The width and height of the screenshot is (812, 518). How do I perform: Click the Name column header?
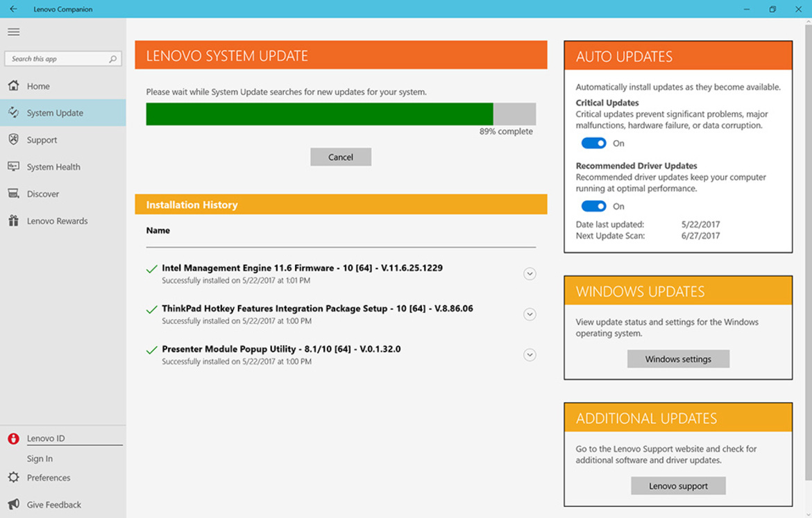point(158,230)
